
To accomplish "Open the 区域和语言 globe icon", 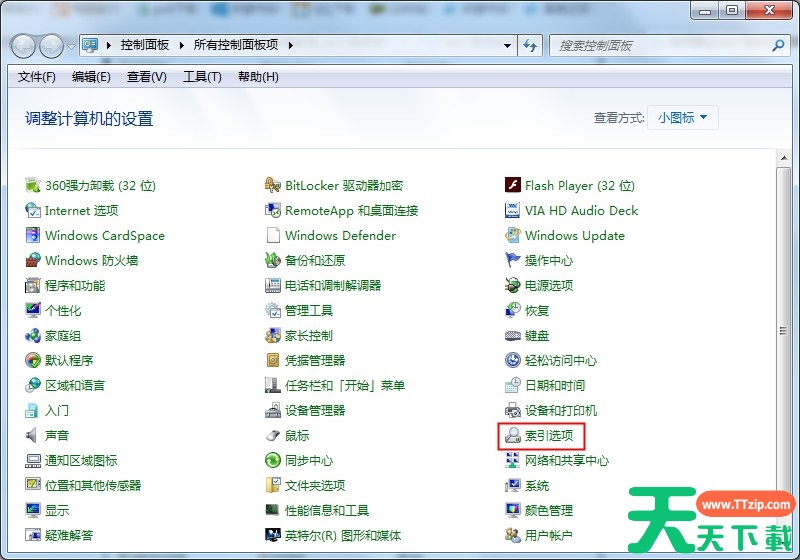I will (x=33, y=386).
